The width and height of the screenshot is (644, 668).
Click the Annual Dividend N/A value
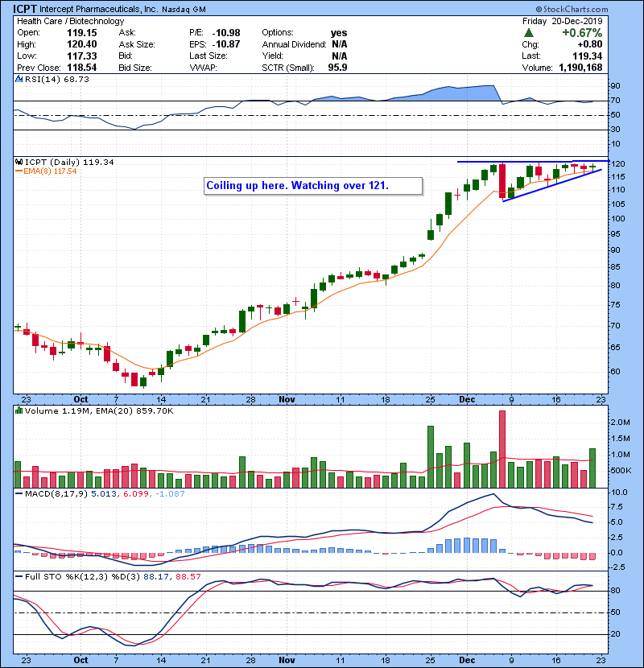tap(339, 44)
